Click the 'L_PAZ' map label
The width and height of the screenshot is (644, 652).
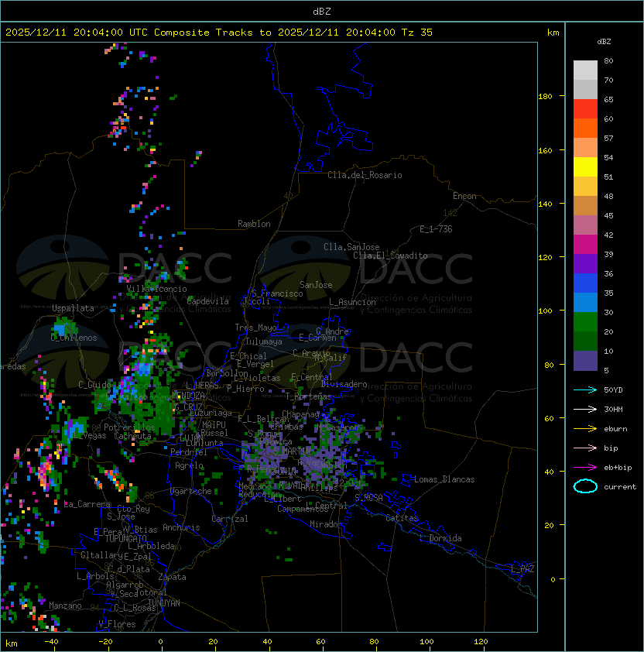[522, 569]
